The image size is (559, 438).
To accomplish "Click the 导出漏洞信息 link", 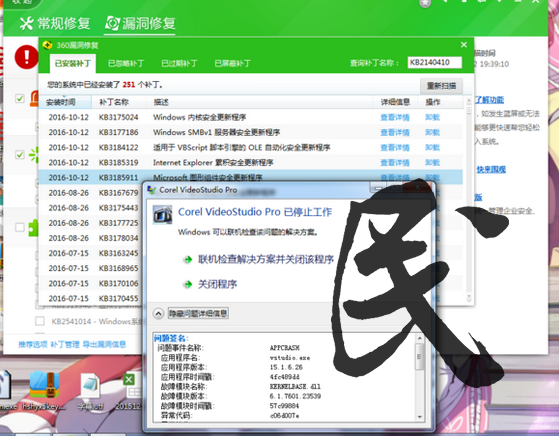I will [104, 344].
